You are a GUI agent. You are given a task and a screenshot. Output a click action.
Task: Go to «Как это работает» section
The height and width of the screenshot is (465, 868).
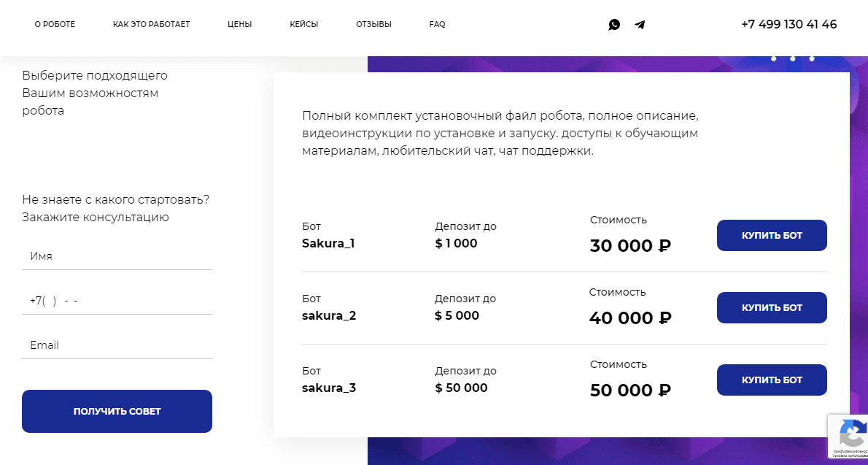click(x=151, y=24)
